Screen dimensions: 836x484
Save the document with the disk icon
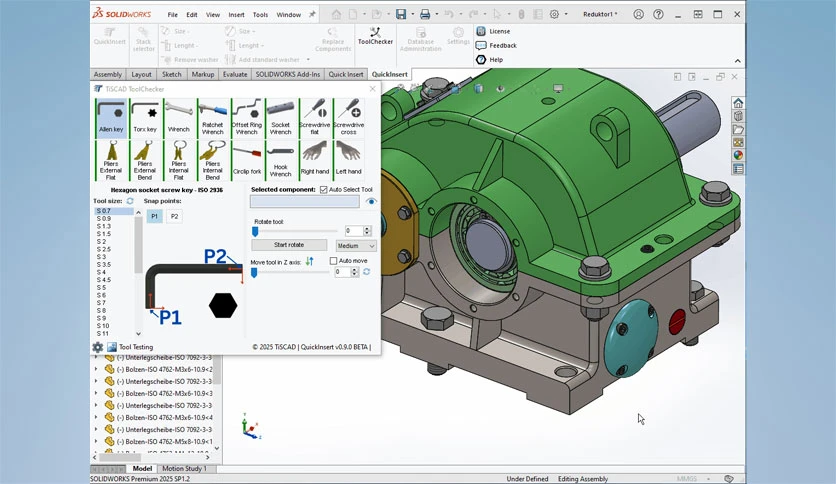(x=401, y=14)
